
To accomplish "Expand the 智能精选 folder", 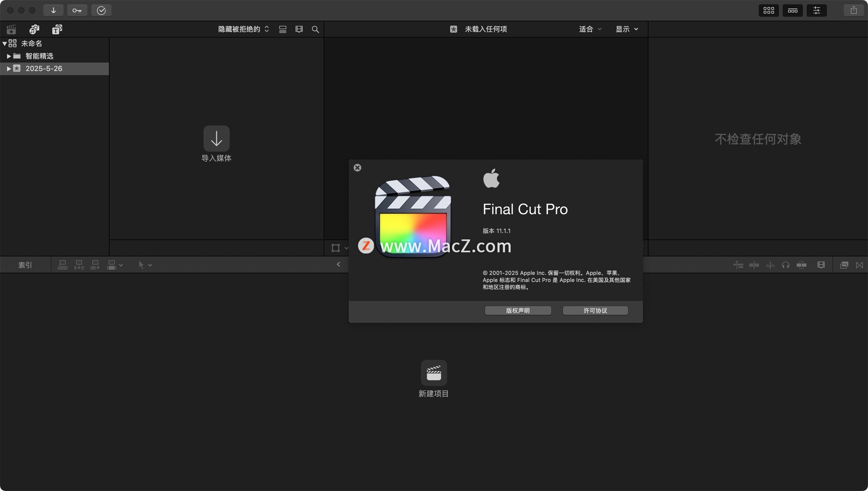I will [x=9, y=56].
